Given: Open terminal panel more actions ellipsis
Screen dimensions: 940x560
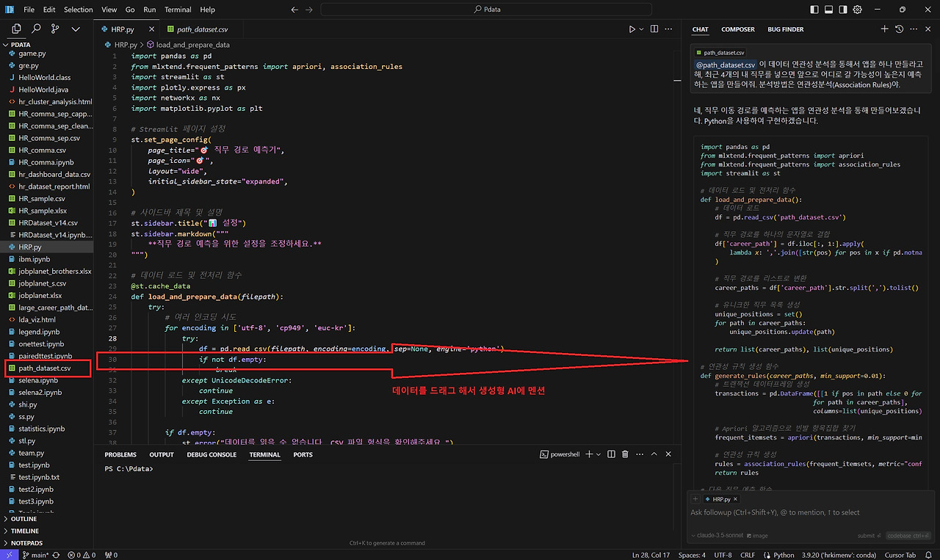Looking at the screenshot, I should pyautogui.click(x=640, y=454).
